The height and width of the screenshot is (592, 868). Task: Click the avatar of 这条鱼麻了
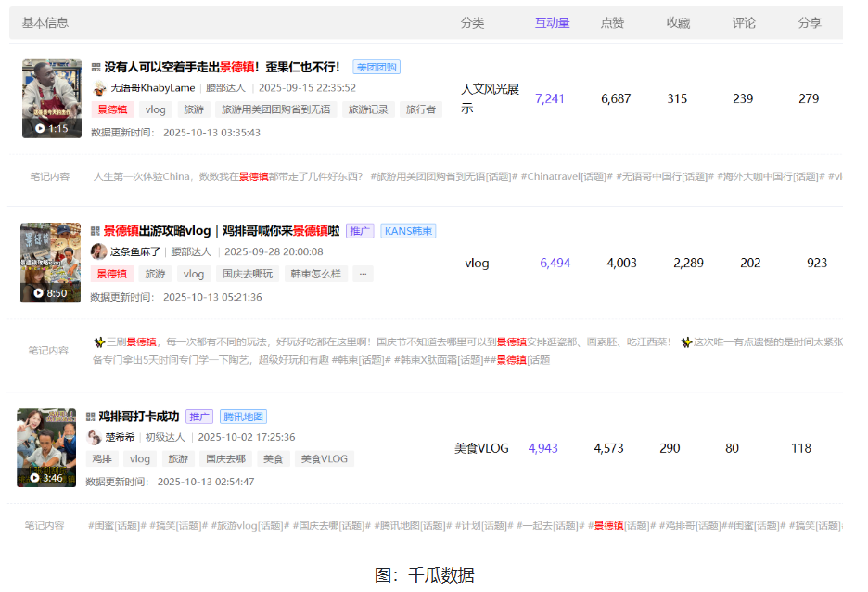click(97, 252)
